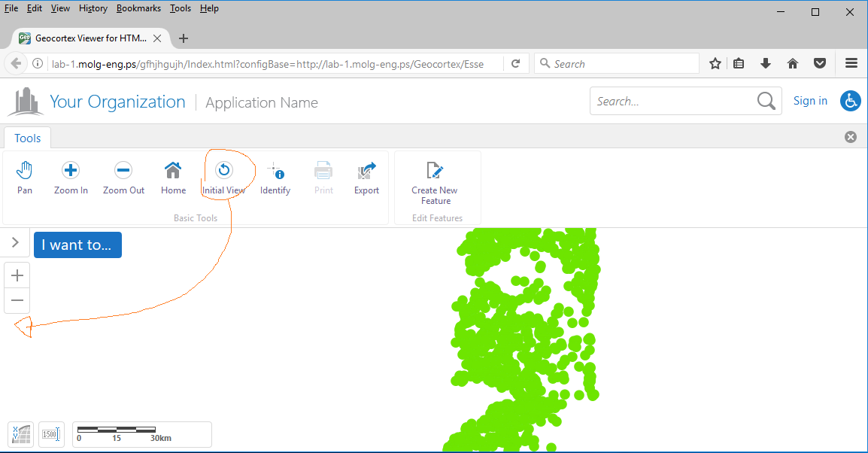Go to browser home page icon
This screenshot has height=453, width=868.
[793, 64]
